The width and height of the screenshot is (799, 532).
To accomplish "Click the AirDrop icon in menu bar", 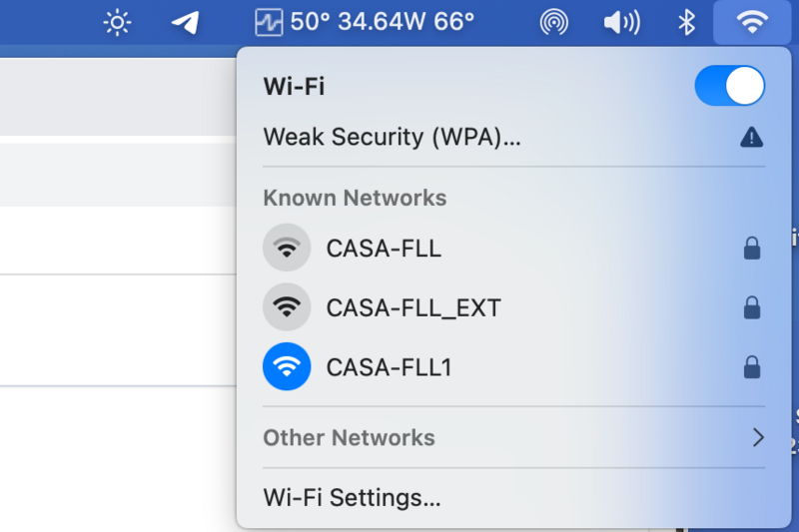I will click(x=553, y=22).
